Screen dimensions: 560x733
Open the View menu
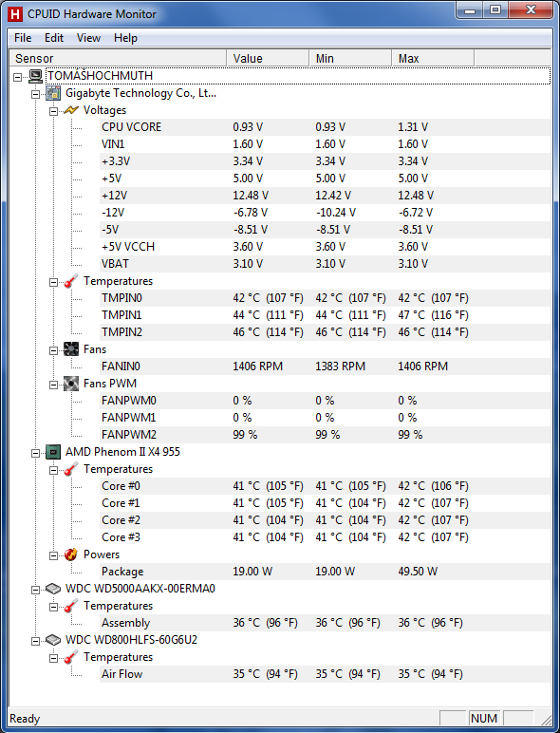tap(88, 38)
